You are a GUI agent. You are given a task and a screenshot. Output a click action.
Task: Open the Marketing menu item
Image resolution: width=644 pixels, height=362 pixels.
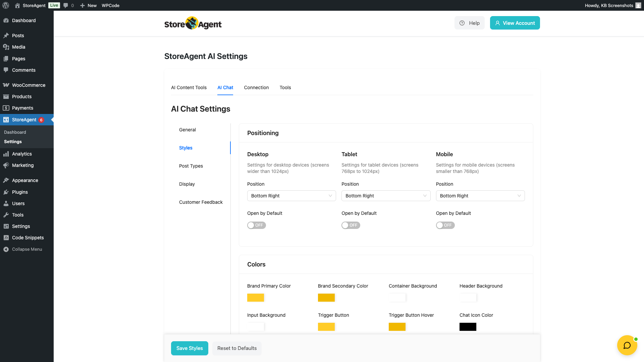tap(27, 165)
